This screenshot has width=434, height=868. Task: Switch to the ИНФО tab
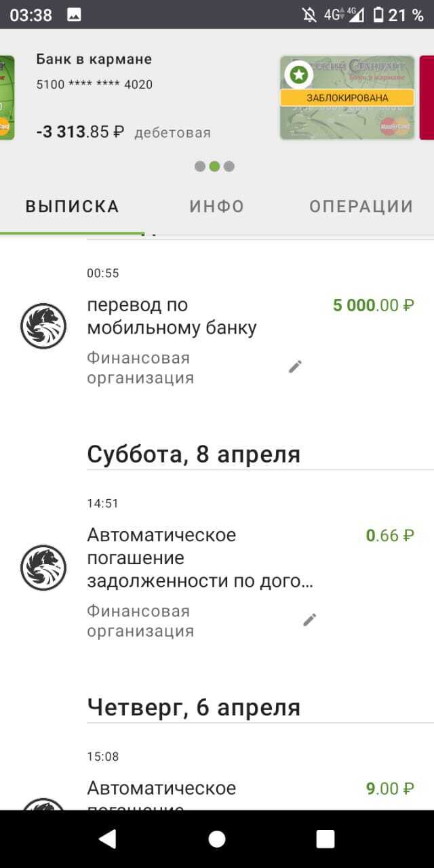click(x=216, y=207)
